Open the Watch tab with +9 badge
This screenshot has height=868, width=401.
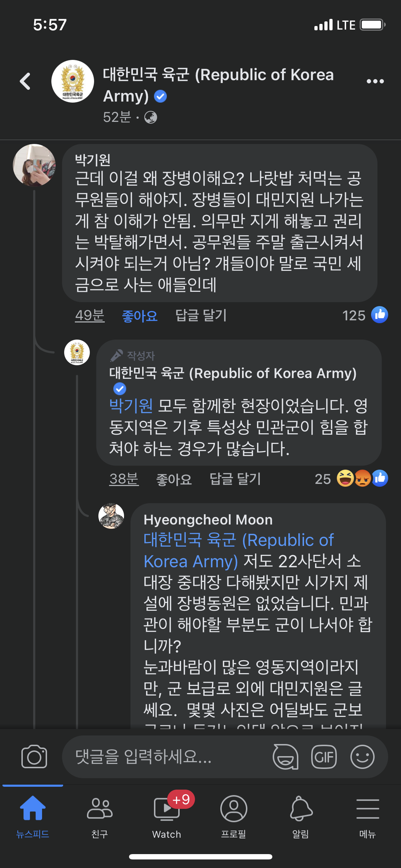point(166,815)
